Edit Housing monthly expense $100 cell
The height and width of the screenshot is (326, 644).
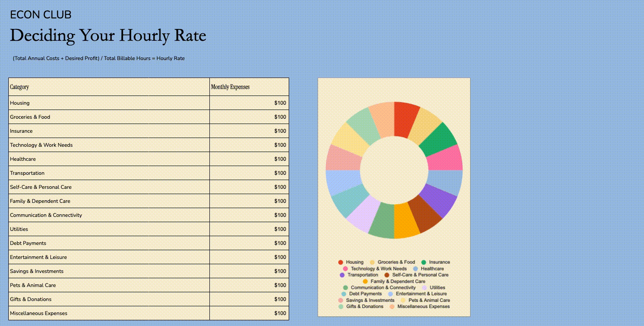pos(249,103)
